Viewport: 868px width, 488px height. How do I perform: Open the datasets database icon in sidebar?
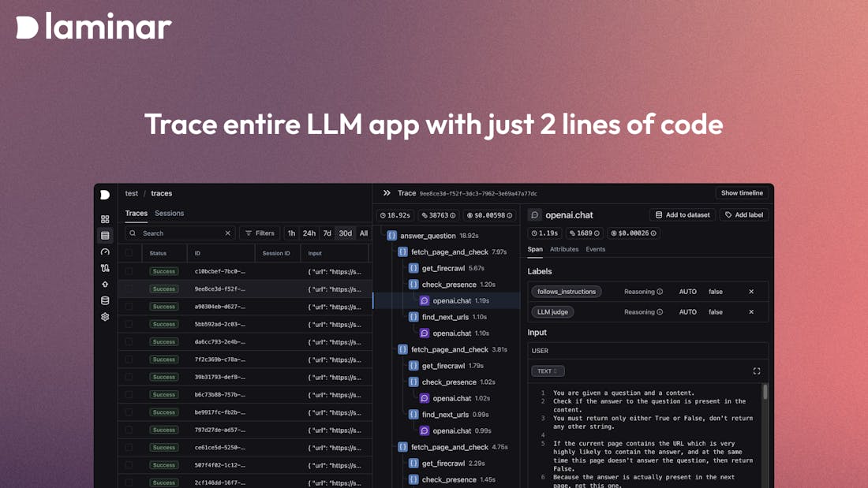coord(105,300)
